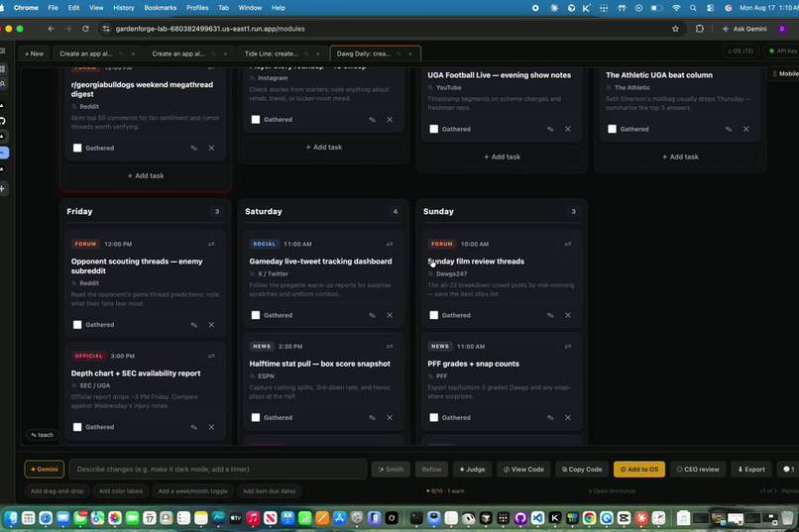Click the move icon on Gameday live-tweet card
The height and width of the screenshot is (532, 799).
[x=390, y=245]
